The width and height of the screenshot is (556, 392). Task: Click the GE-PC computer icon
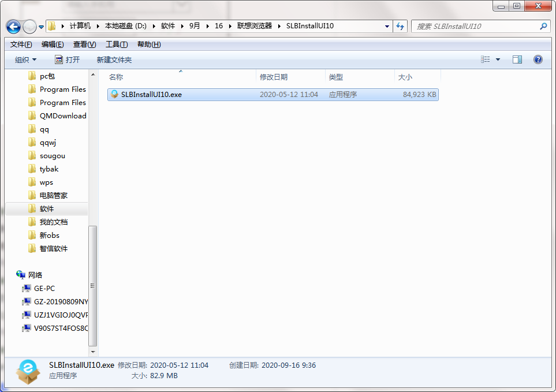point(27,289)
